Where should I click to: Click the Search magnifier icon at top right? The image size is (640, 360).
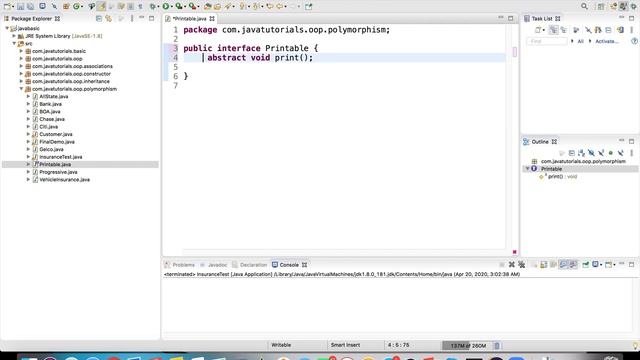click(x=584, y=6)
